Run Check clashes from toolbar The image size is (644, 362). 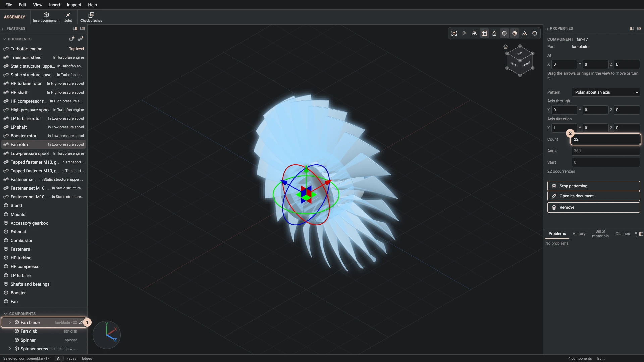pyautogui.click(x=91, y=17)
